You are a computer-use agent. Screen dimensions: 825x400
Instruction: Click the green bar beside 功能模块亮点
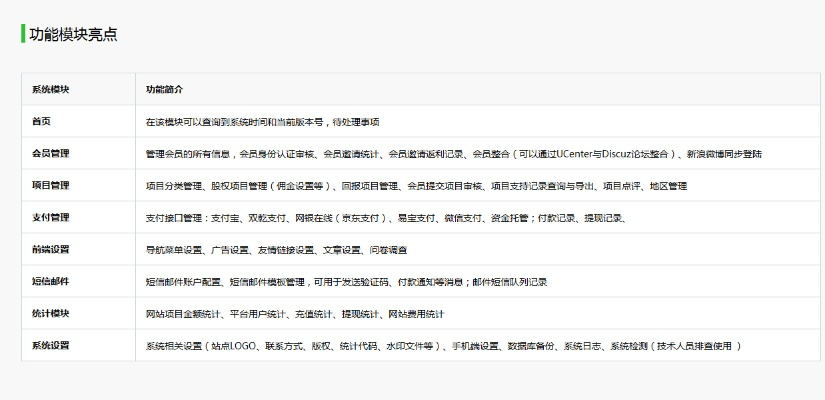[x=23, y=33]
